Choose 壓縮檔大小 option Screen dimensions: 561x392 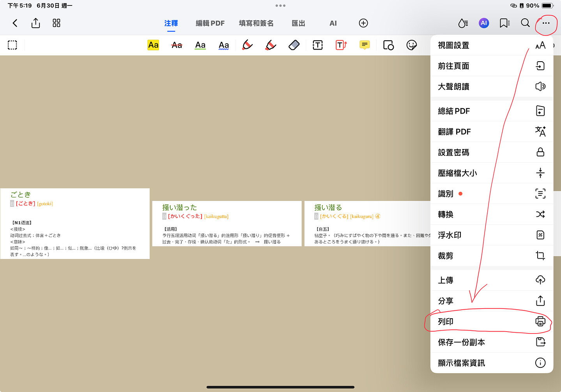click(x=492, y=173)
